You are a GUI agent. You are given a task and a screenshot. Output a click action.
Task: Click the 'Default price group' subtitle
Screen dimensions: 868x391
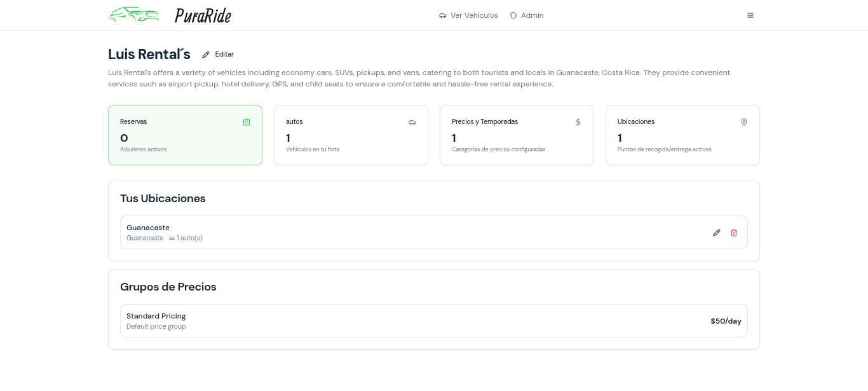click(156, 327)
